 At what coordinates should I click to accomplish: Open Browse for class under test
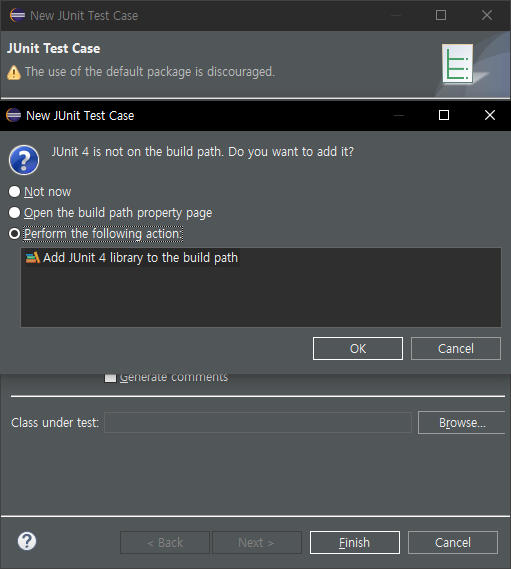[x=462, y=422]
